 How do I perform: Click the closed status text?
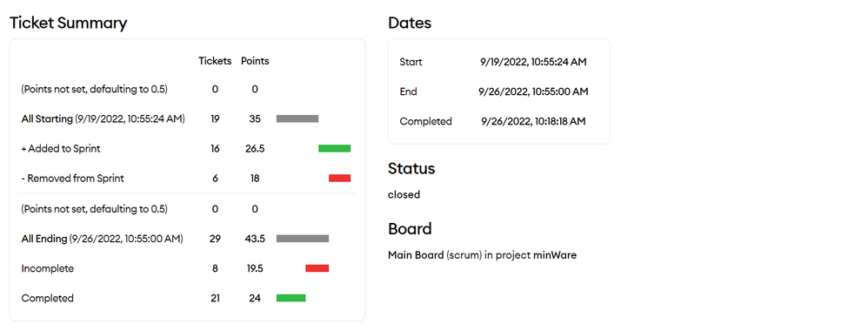(x=404, y=194)
